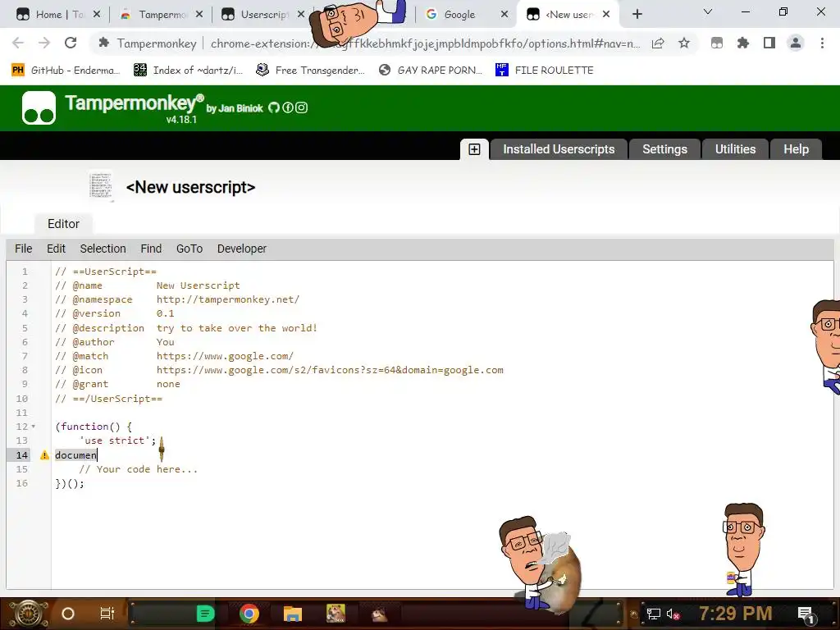Open Cortana search circle in taskbar
The height and width of the screenshot is (630, 840).
click(68, 614)
